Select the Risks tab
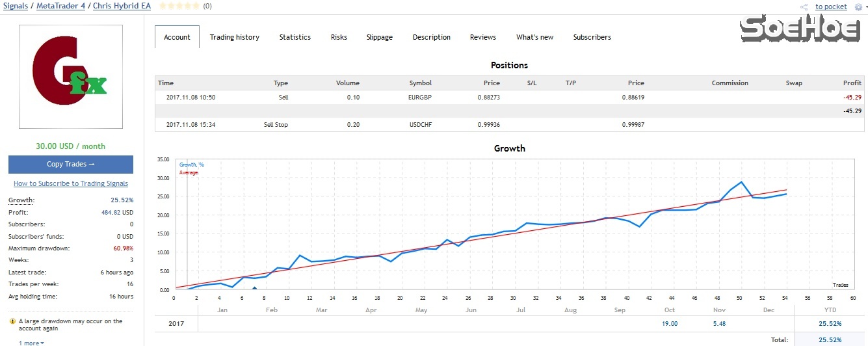The image size is (868, 346). click(x=339, y=37)
